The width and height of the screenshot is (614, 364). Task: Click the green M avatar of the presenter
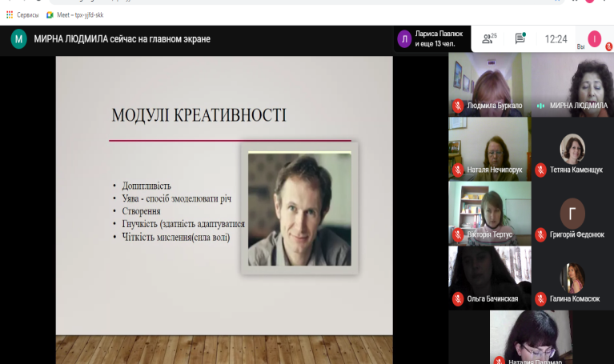18,39
